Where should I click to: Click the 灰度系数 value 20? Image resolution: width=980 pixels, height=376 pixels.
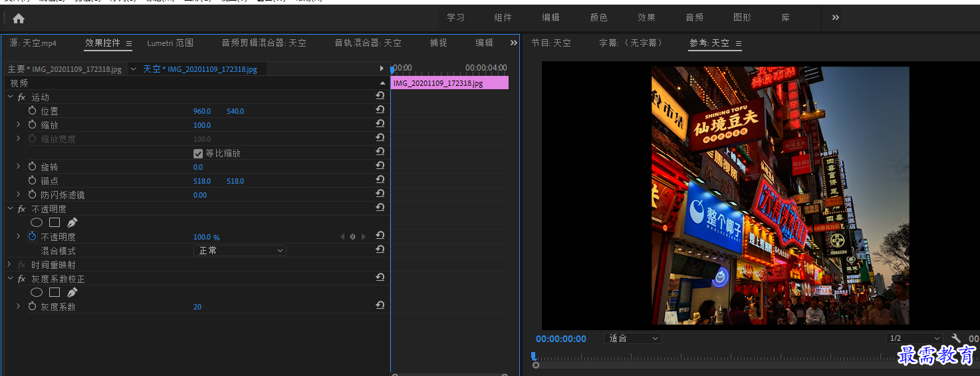click(x=197, y=307)
